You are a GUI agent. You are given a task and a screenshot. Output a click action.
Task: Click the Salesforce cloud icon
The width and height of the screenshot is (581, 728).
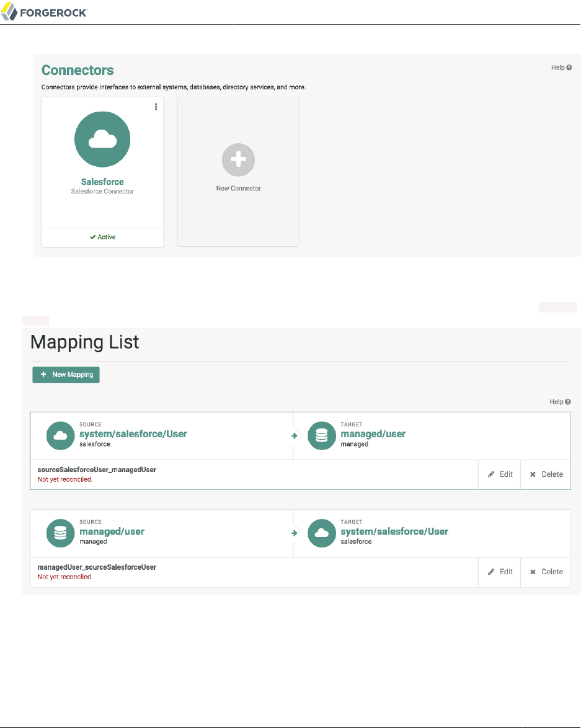(102, 140)
